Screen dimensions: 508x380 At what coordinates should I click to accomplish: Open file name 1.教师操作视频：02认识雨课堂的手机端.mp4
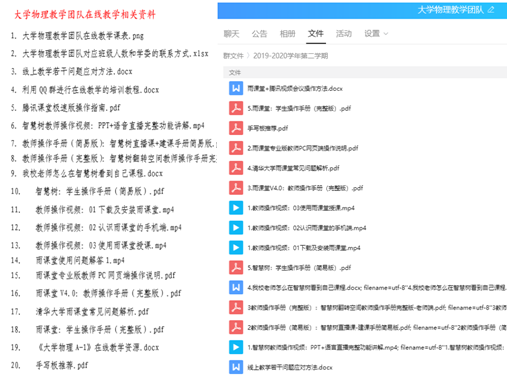tap(307, 228)
